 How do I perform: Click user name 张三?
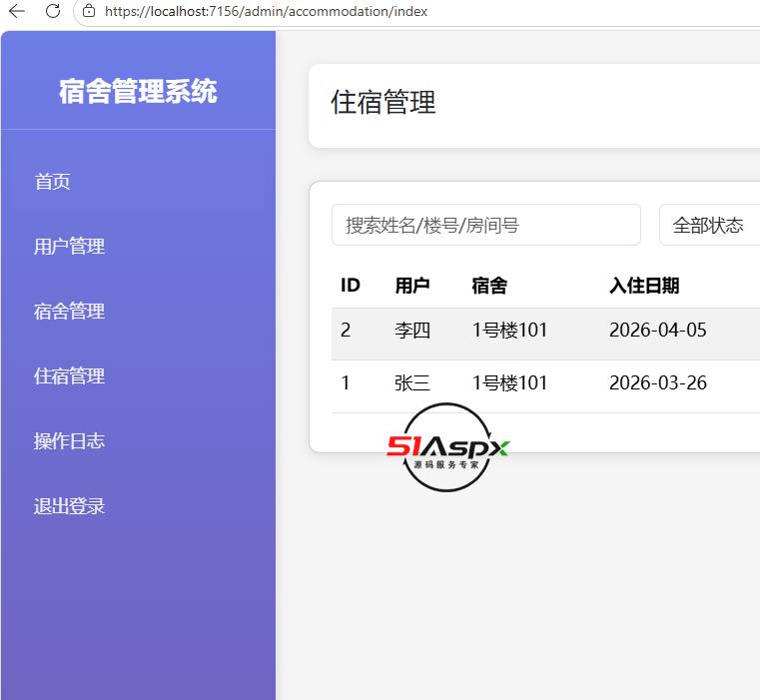coord(412,383)
